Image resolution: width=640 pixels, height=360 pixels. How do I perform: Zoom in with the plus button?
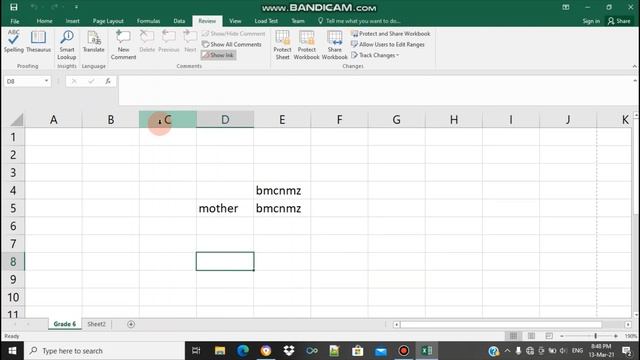tap(616, 336)
